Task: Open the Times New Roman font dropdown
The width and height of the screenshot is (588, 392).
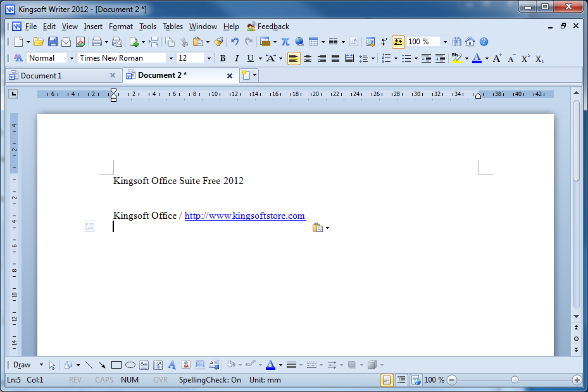Action: 171,58
